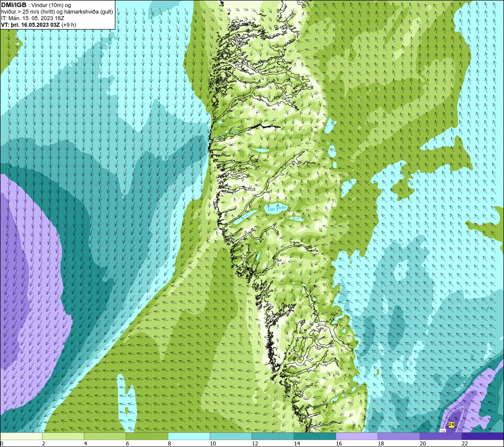This screenshot has height=447, width=504.
Task: Click the 16–18 m/s lavender legend swatch
Action: [357, 436]
